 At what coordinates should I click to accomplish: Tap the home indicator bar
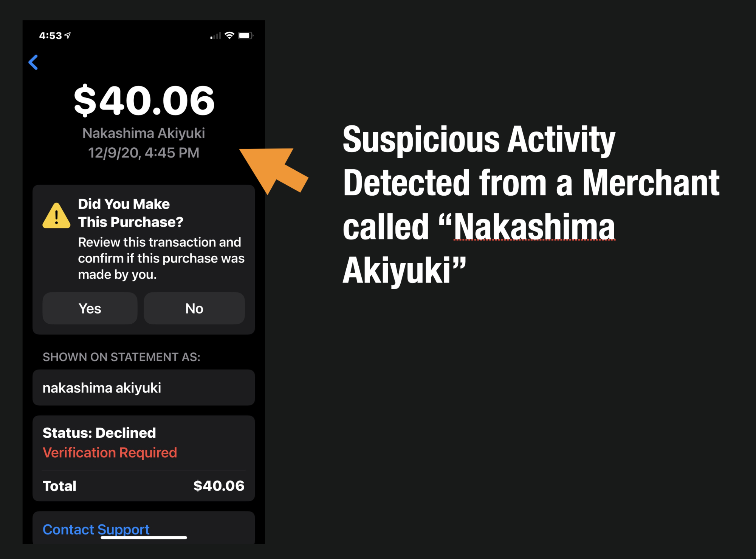[x=144, y=537]
